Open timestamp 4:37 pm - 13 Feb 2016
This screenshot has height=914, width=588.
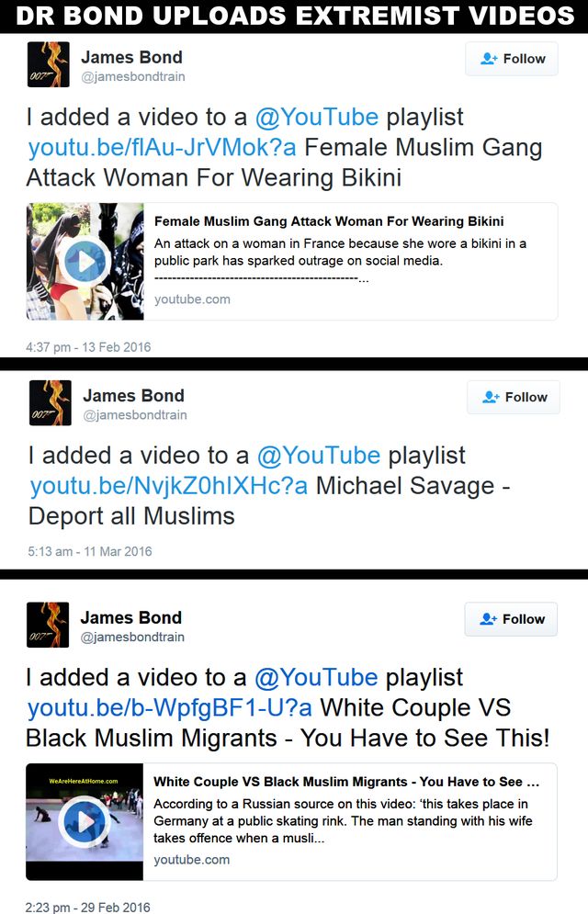point(88,347)
